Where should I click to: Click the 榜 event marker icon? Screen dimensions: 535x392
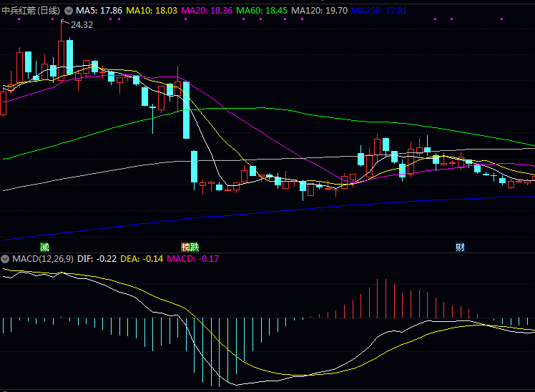tap(185, 247)
